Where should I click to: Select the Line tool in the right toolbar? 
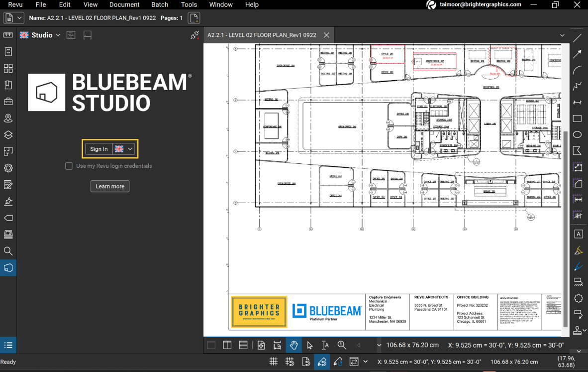(577, 37)
